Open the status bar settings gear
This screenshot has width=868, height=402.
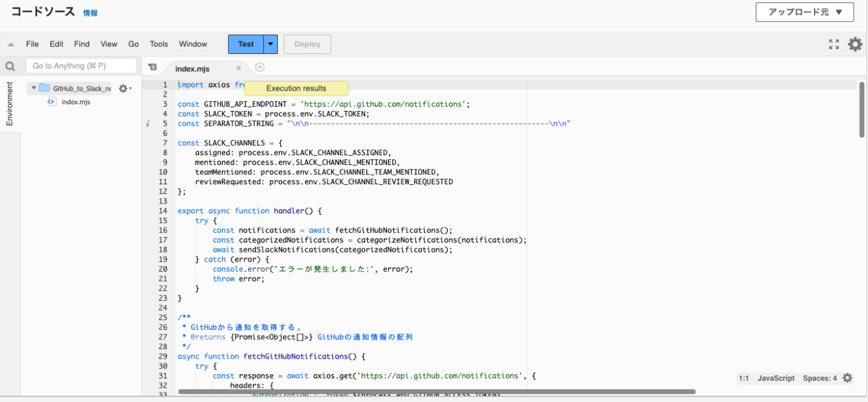point(848,378)
